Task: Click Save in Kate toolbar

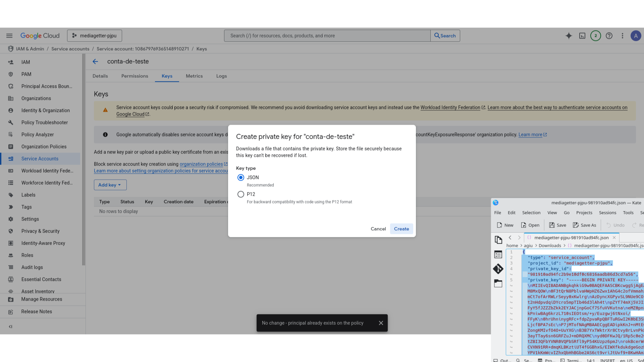Action: pos(557,225)
